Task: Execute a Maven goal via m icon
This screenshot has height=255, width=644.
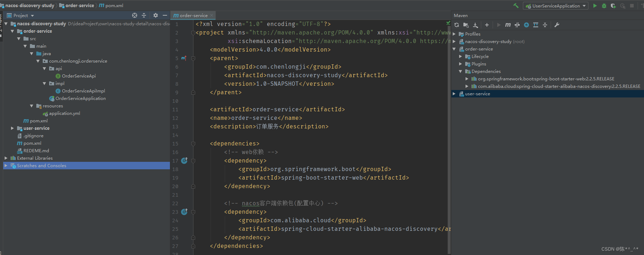Action: click(x=508, y=25)
